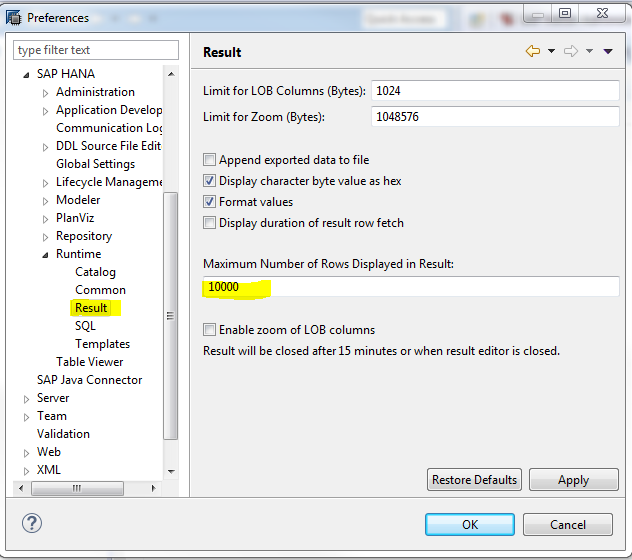Expand the Application Development node
This screenshot has height=560, width=632.
(46, 111)
